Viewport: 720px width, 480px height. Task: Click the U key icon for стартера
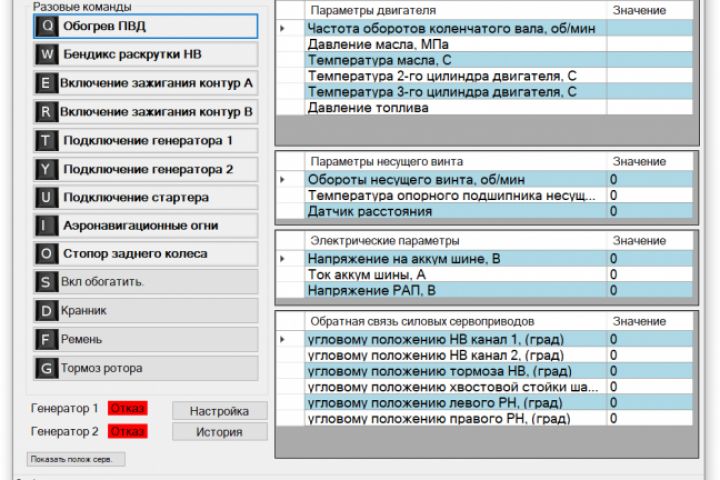coord(46,198)
